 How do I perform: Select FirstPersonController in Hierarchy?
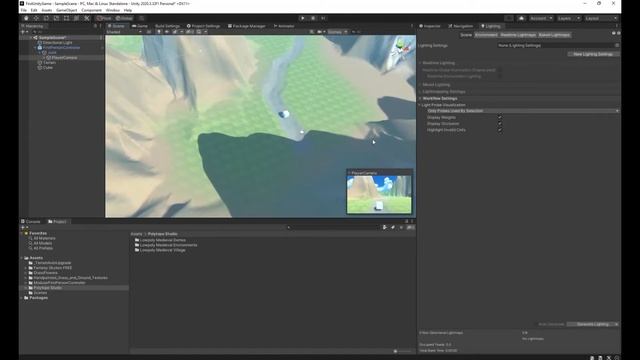[x=61, y=48]
